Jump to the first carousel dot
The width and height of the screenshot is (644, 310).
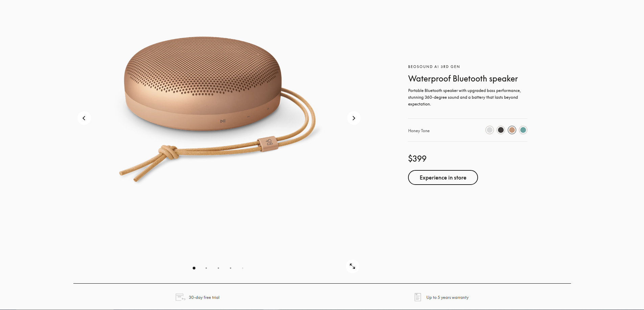[194, 268]
